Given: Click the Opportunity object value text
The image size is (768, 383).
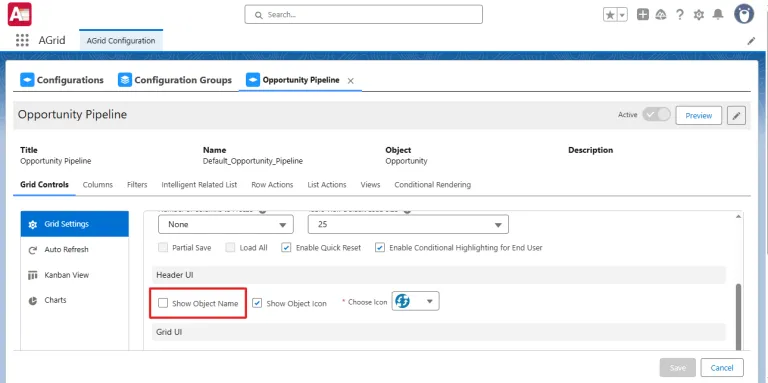Looking at the screenshot, I should (407, 161).
